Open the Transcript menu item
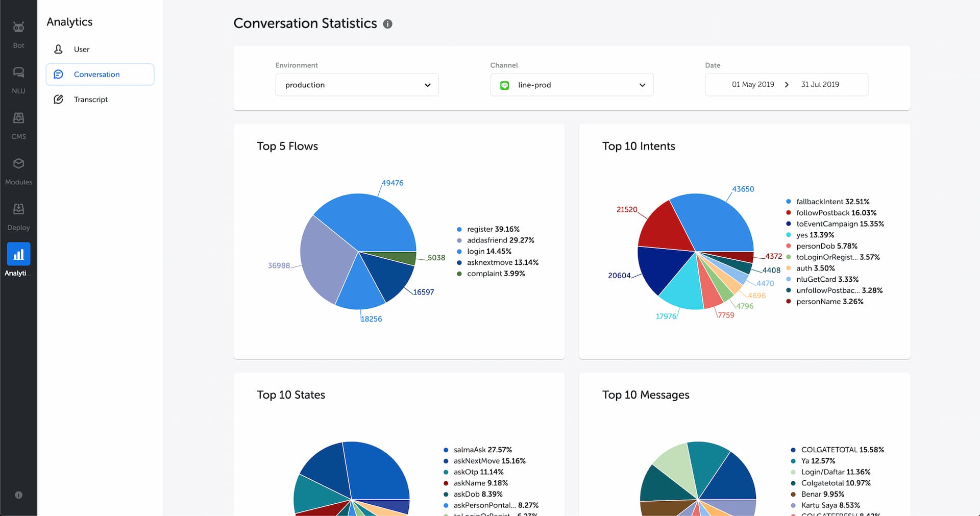The width and height of the screenshot is (980, 516). point(100,99)
